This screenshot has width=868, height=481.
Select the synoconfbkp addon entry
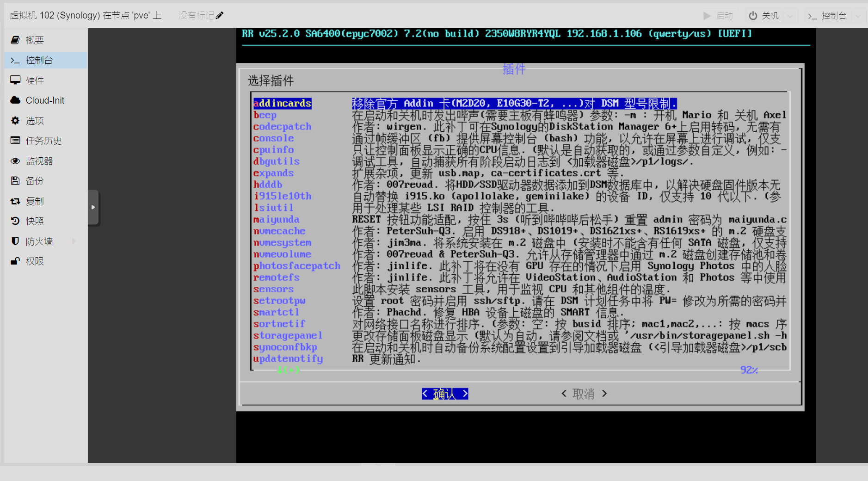[x=285, y=347]
